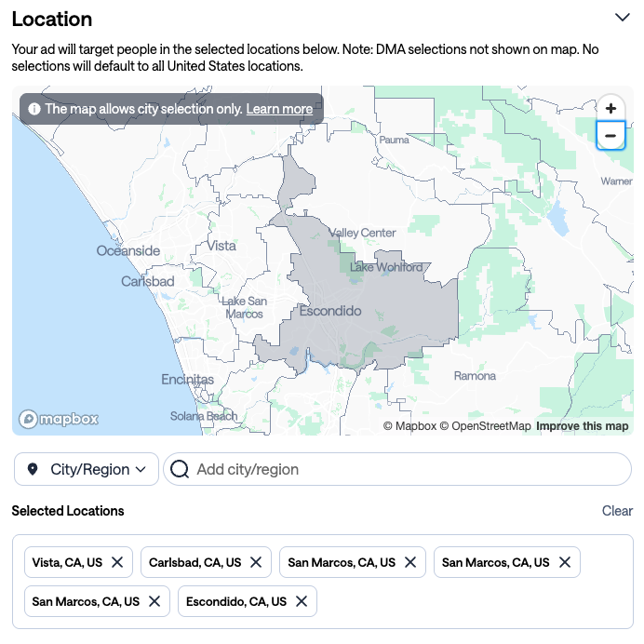This screenshot has height=644, width=644.
Task: Remove Escondido, CA, US location chip
Action: click(302, 601)
